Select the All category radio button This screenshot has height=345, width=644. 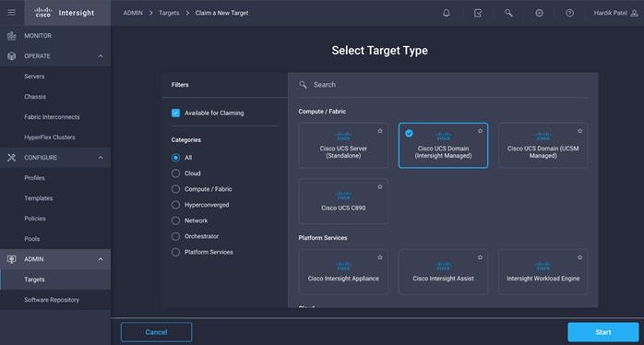[x=176, y=158]
